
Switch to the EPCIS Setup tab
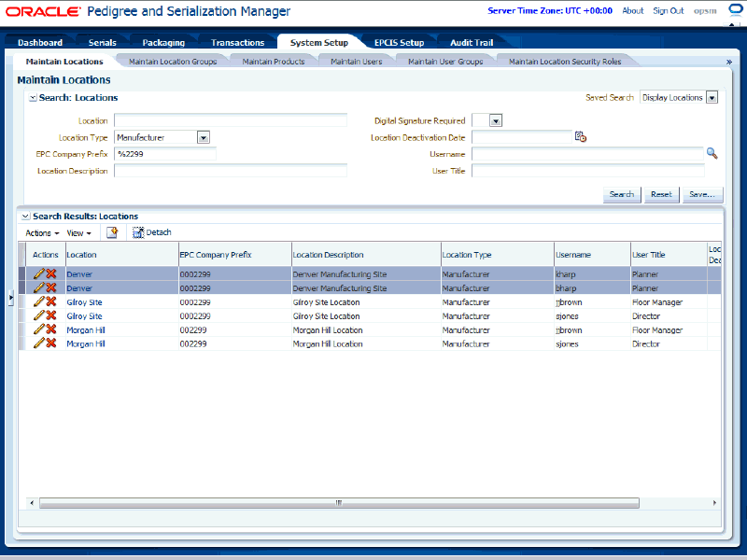coord(400,42)
